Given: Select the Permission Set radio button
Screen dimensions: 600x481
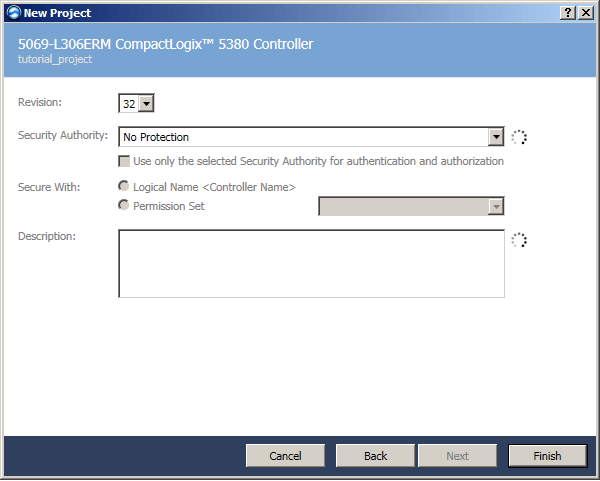Looking at the screenshot, I should coord(123,205).
